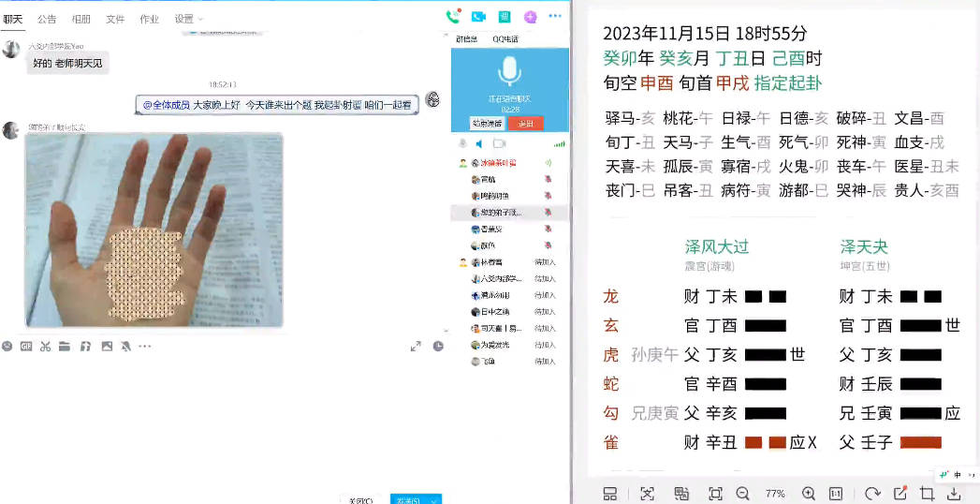980x504 pixels.
Task: Open the 相册 tab
Action: [x=81, y=19]
